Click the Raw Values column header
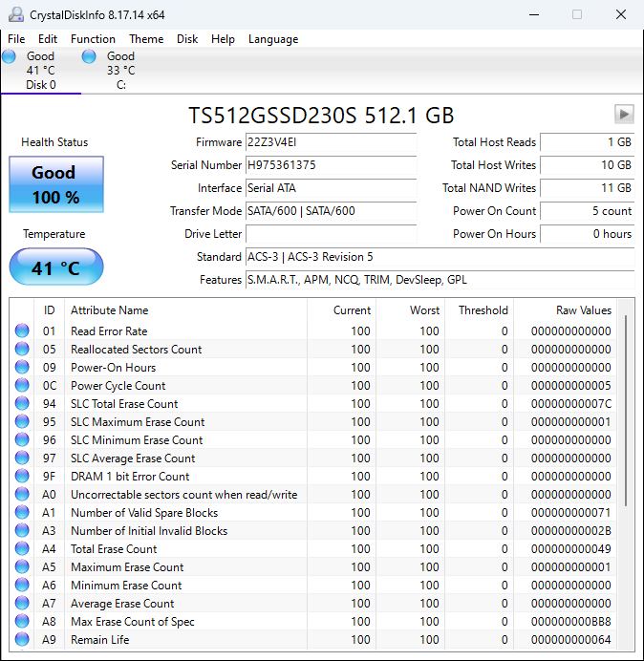644x661 pixels. point(583,310)
